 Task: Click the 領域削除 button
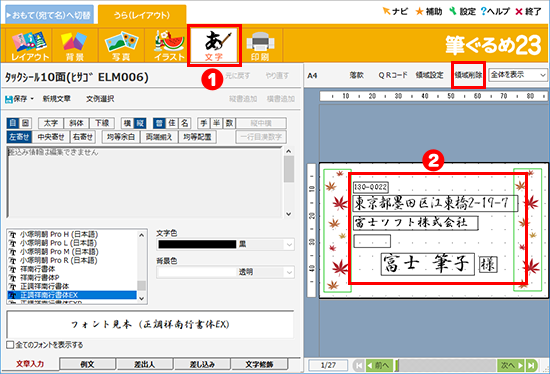(469, 75)
